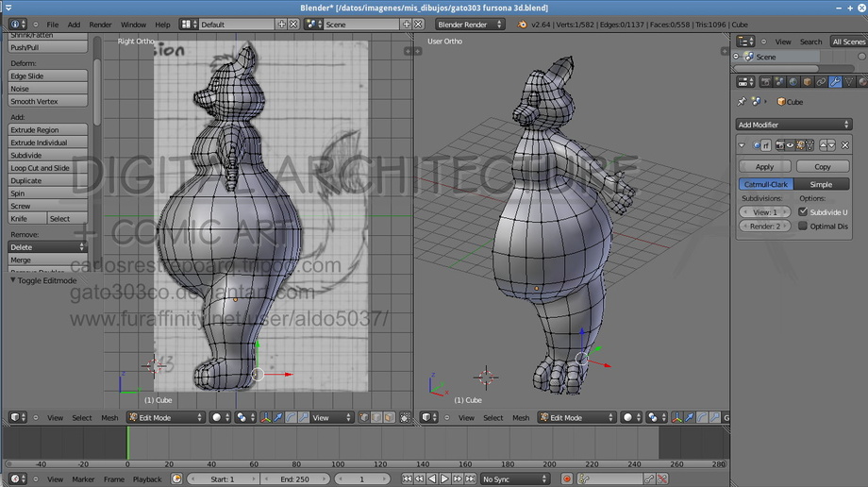The height and width of the screenshot is (487, 868).
Task: Collapse the modifier panel using its triangle
Action: point(743,145)
